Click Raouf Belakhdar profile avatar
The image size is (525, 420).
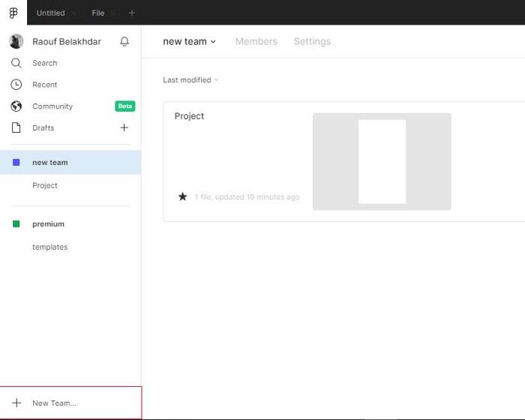pos(16,41)
